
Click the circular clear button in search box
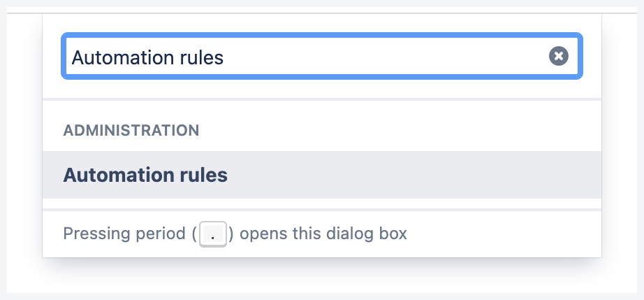(558, 56)
